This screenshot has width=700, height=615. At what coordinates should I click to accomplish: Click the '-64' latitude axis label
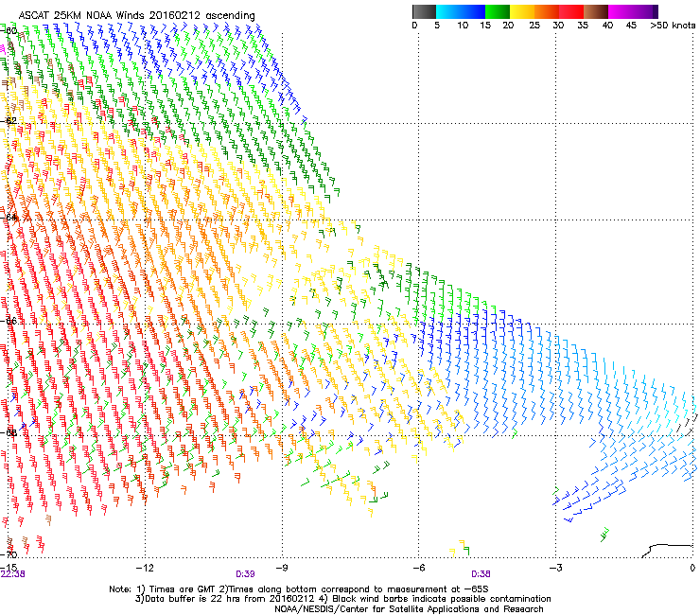[9, 217]
